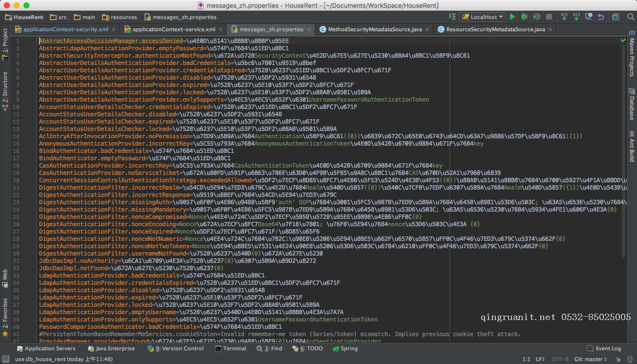Open Git: master branch dropdown
This screenshot has height=364, width=637.
pyautogui.click(x=591, y=359)
